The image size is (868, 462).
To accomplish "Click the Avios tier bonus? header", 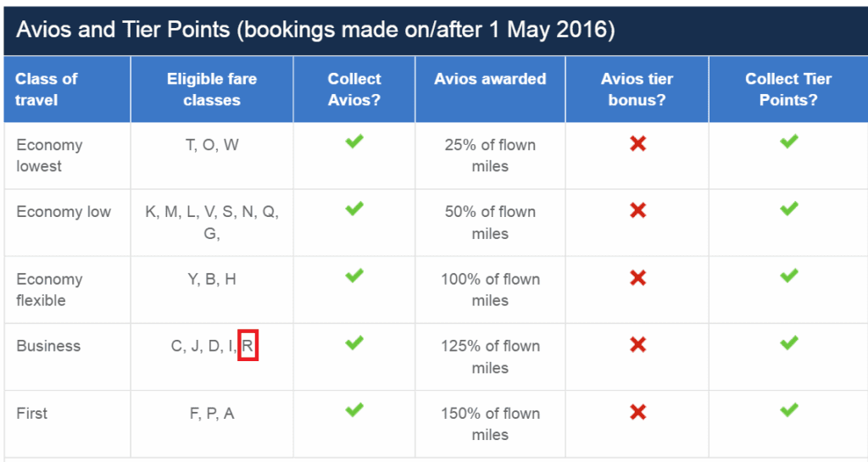I will tap(637, 89).
